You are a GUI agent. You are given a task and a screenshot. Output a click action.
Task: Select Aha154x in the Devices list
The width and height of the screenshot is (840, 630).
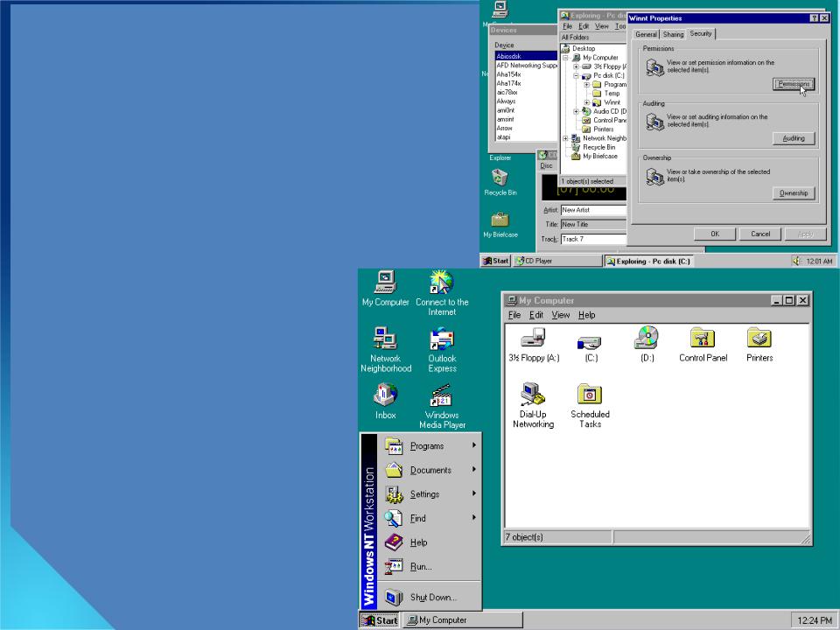click(509, 74)
